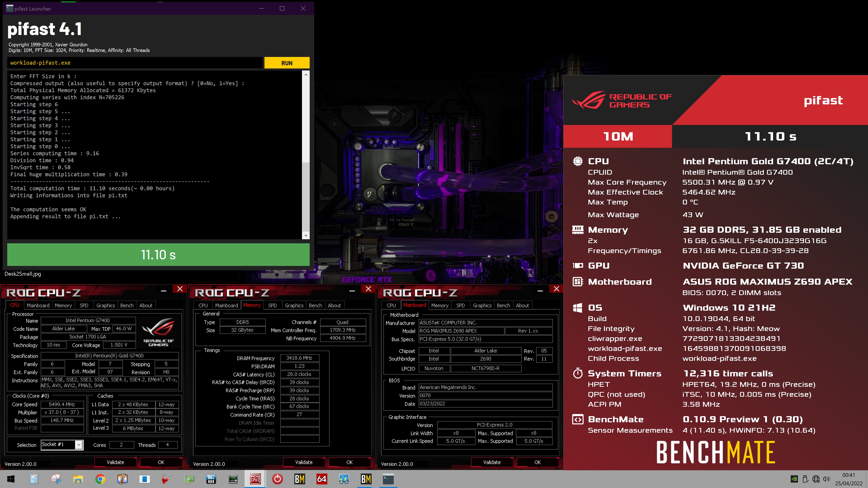Click the DRAM Frequency value 3418.6 MHz
The image size is (868, 488).
pos(300,358)
